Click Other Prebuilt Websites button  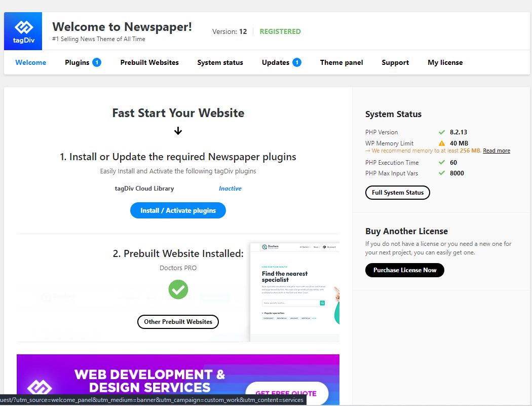[x=178, y=322]
